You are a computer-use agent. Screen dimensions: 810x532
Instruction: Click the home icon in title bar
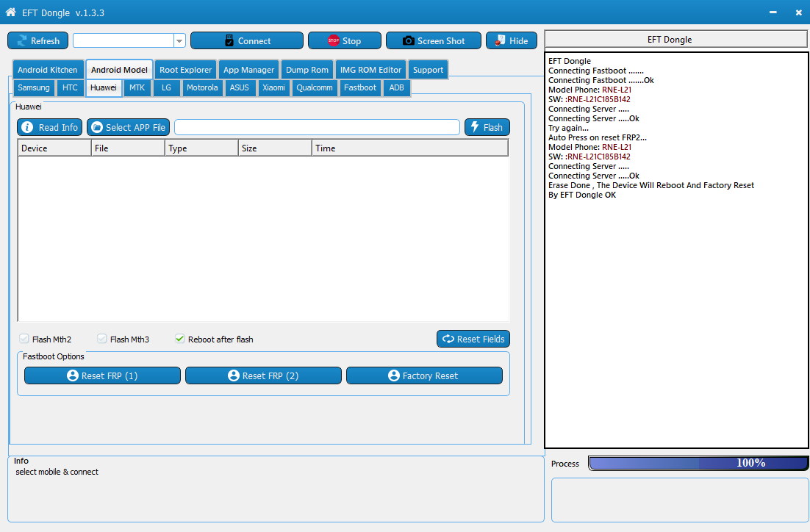[11, 12]
